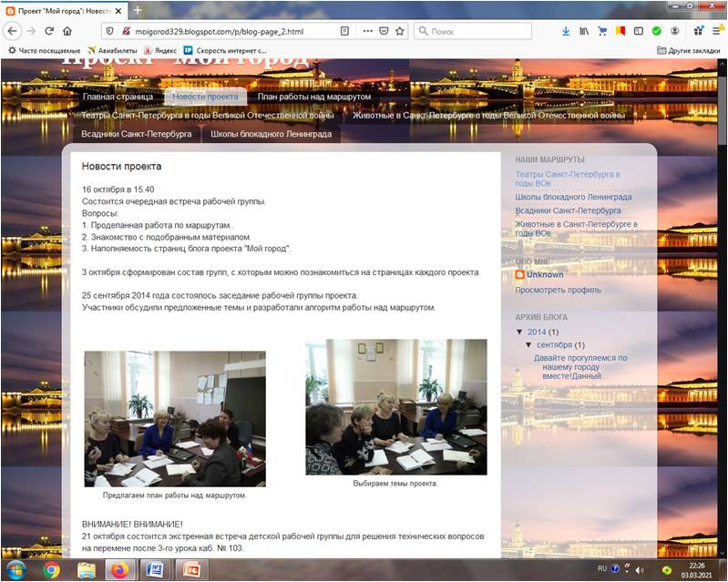Screen dimensions: 728x582
Task: Open the Windows Start menu
Action: click(x=16, y=569)
